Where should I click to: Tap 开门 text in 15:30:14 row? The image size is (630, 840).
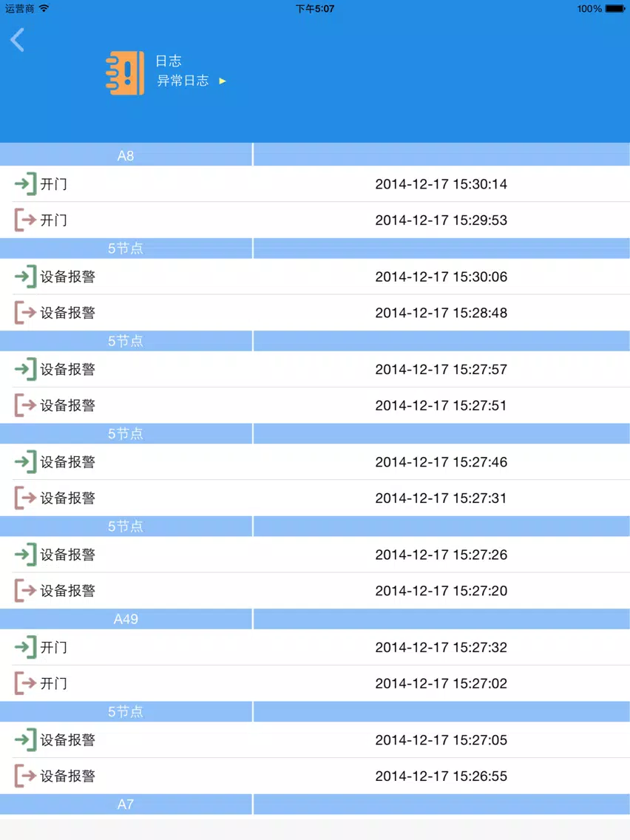[53, 183]
